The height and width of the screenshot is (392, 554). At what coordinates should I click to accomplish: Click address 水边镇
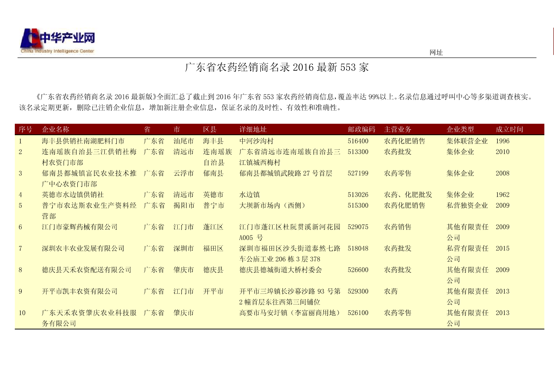[x=249, y=195]
